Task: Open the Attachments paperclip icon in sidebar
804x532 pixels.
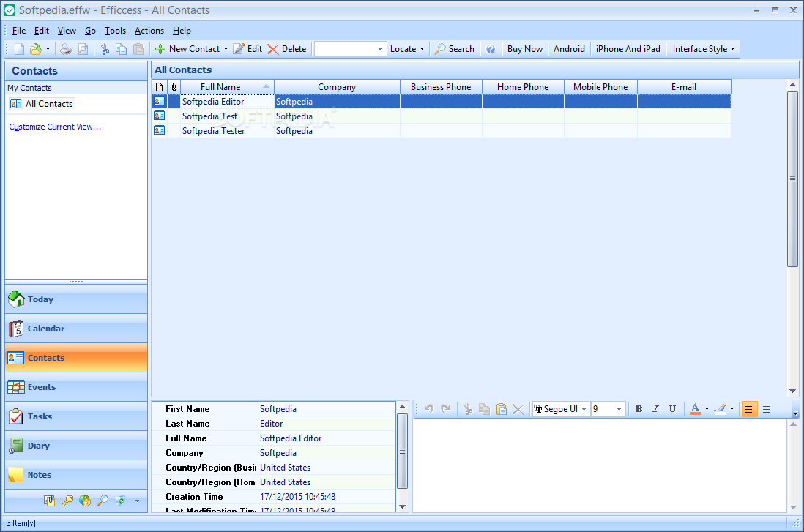Action: pos(49,501)
